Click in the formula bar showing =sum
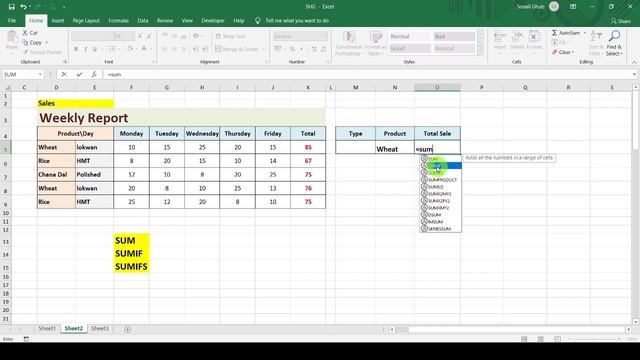The width and height of the screenshot is (640, 360). (367, 74)
